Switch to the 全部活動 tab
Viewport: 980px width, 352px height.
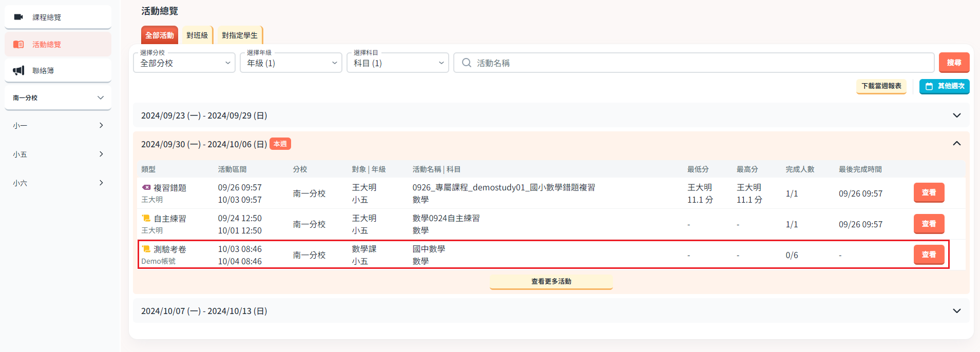pos(160,35)
